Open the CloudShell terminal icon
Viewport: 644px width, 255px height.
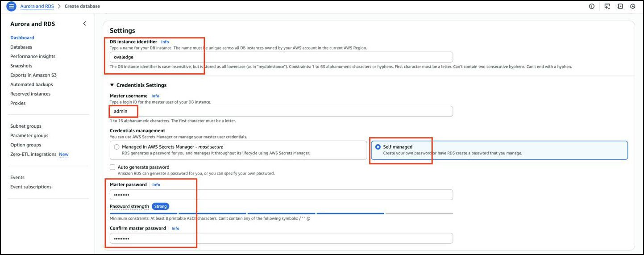(607, 6)
